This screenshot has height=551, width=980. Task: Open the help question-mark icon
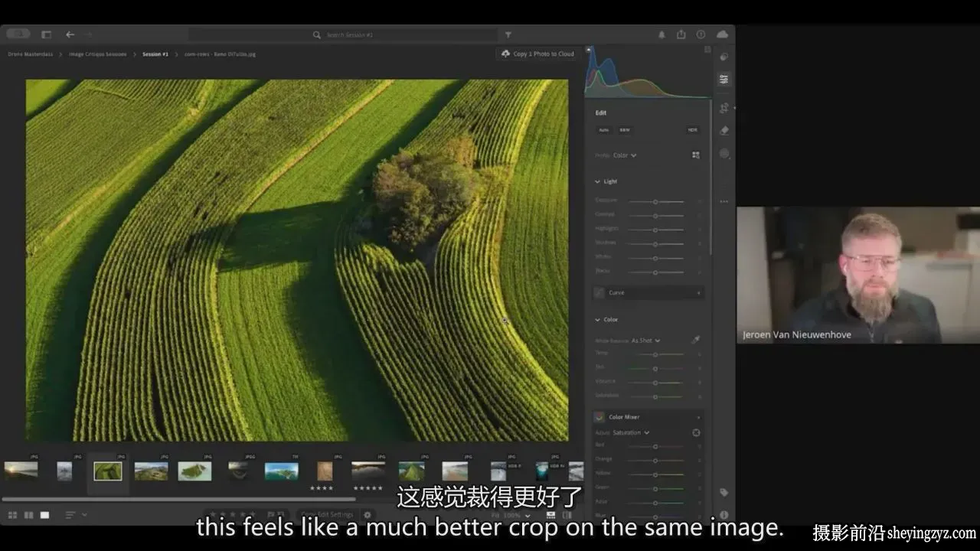(701, 34)
